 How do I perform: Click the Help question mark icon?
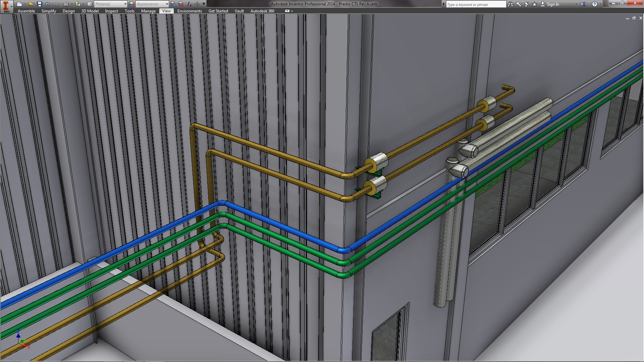[x=594, y=4]
